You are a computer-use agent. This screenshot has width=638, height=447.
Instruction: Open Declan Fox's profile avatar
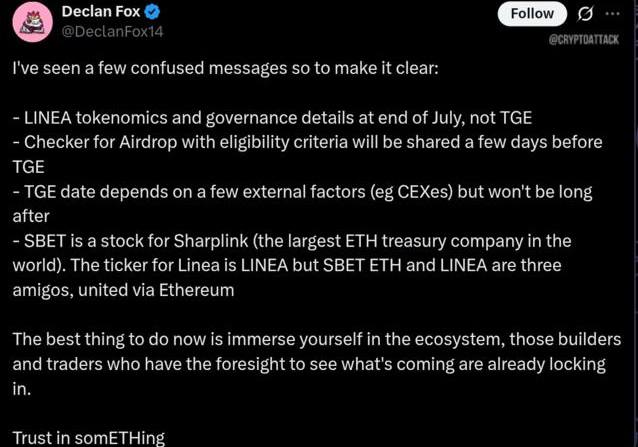(33, 22)
